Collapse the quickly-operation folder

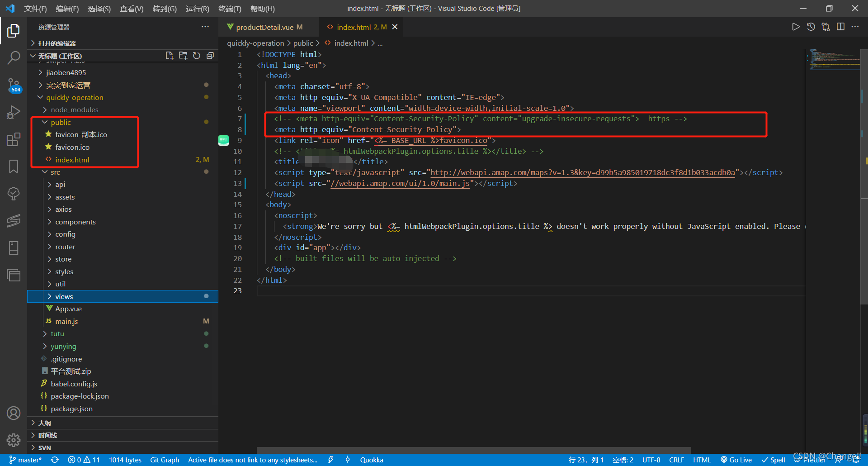123,97
